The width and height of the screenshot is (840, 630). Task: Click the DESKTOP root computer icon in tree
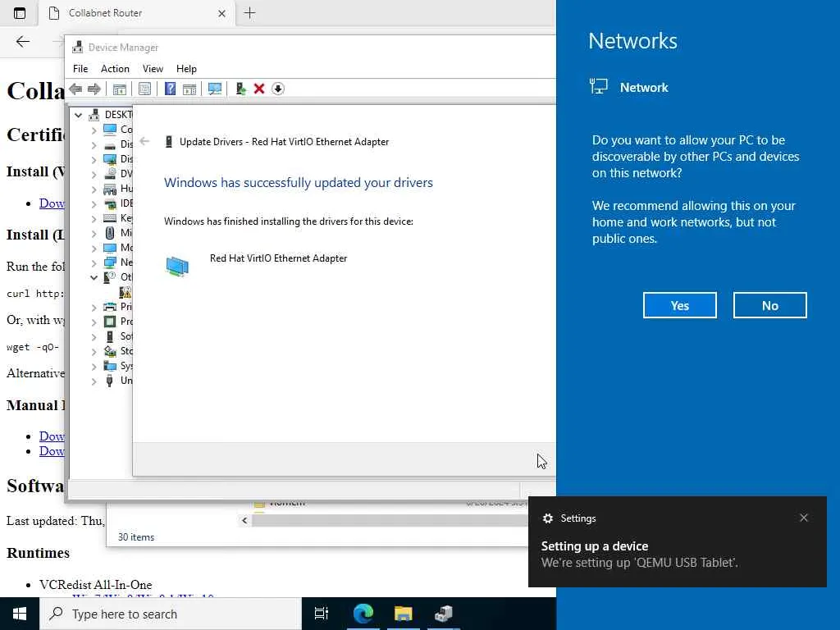point(94,115)
